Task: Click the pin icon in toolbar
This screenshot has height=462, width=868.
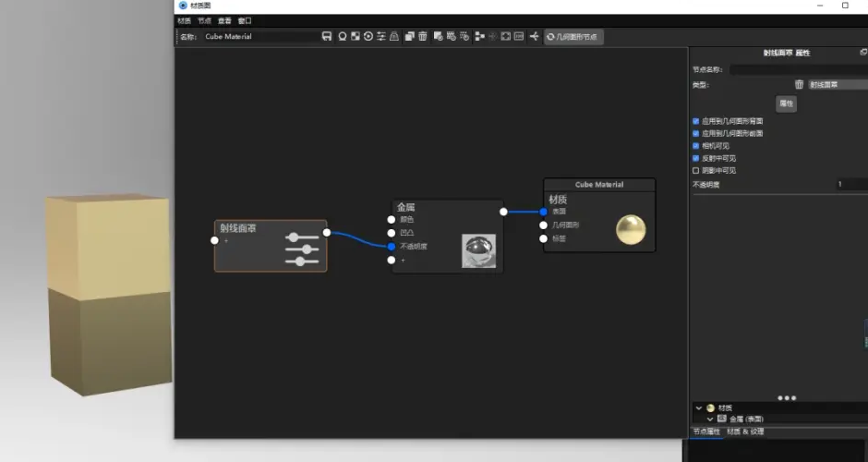Action: point(535,37)
